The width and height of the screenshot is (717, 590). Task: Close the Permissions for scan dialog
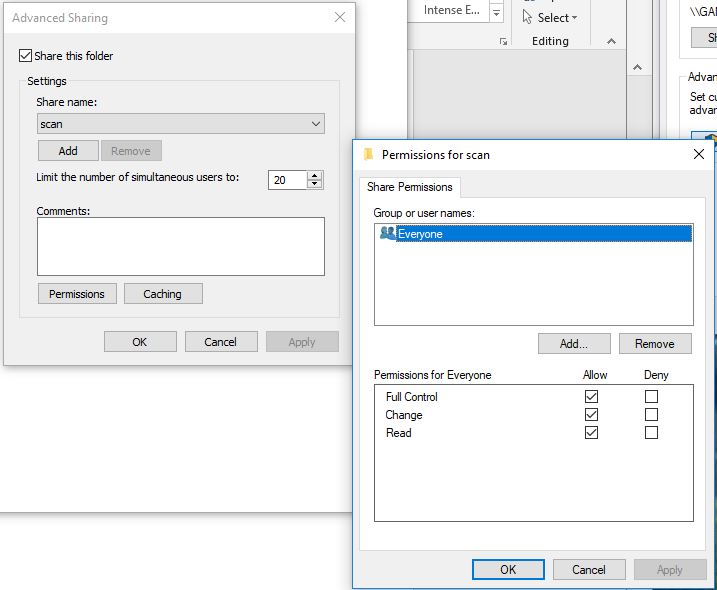[699, 155]
